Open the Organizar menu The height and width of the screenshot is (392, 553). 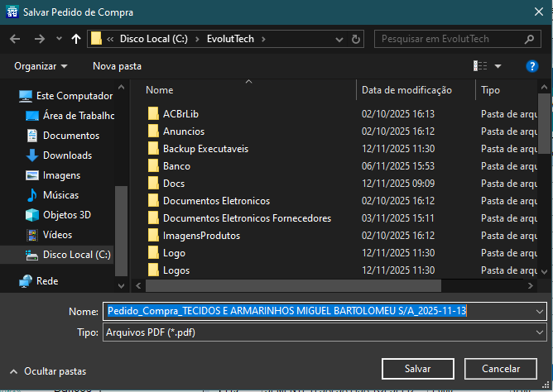coord(41,66)
